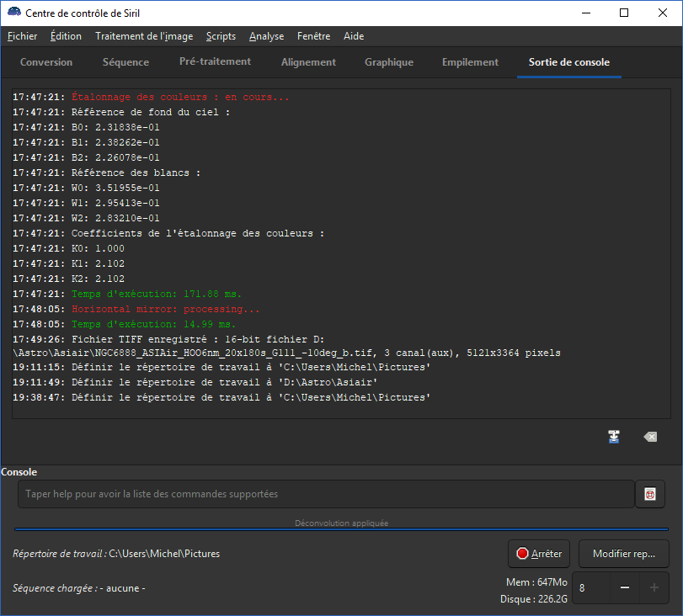Open the Édition menu

tap(66, 36)
